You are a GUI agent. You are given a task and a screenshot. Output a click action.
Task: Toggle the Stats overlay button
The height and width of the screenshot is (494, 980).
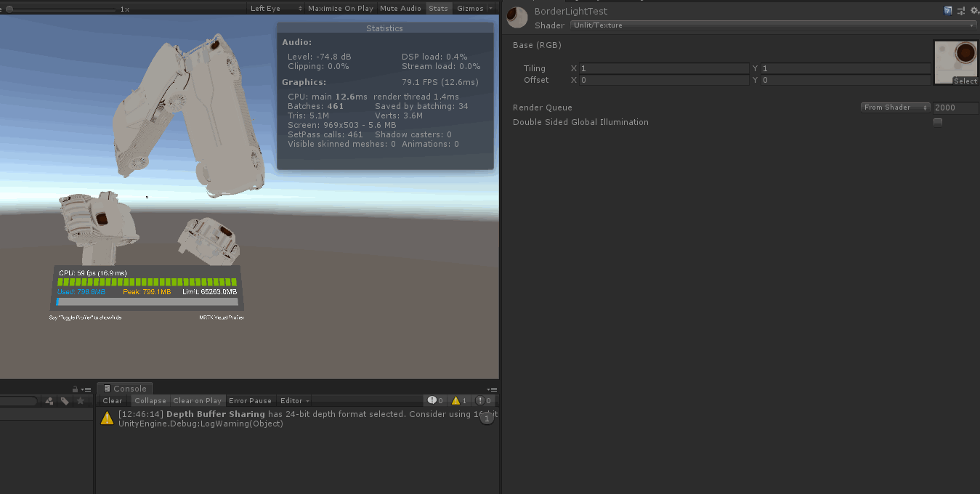(438, 9)
